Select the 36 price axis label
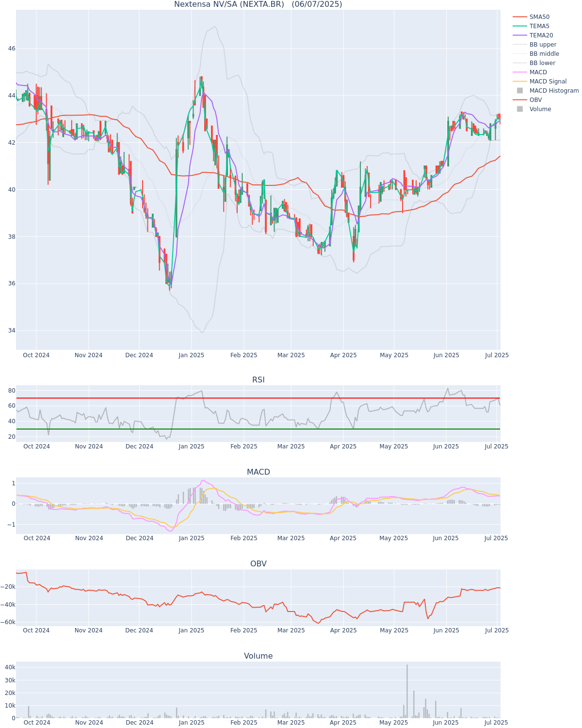The image size is (582, 728). pyautogui.click(x=11, y=283)
